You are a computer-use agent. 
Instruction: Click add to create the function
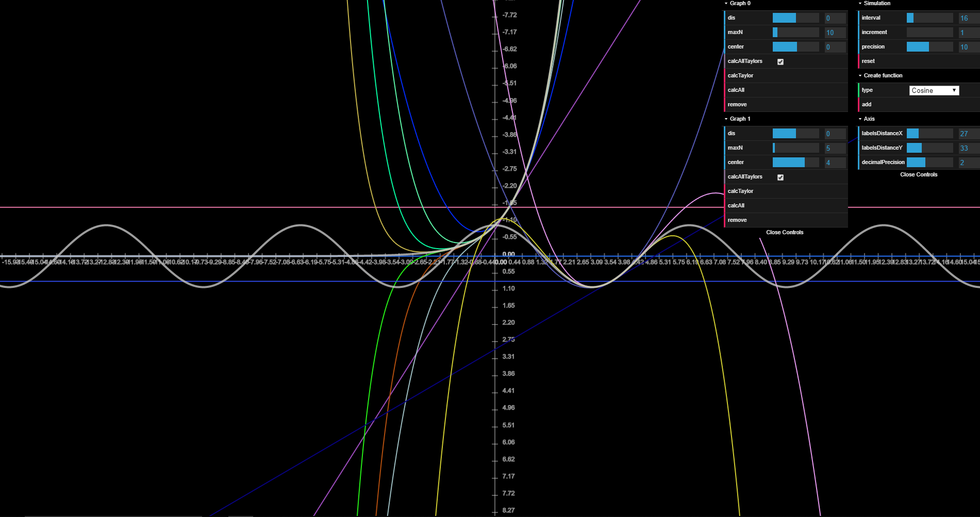pyautogui.click(x=919, y=104)
